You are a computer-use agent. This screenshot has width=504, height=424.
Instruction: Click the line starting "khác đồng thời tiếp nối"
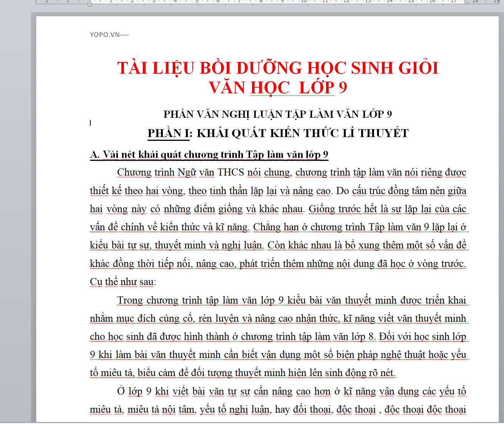pos(278,264)
